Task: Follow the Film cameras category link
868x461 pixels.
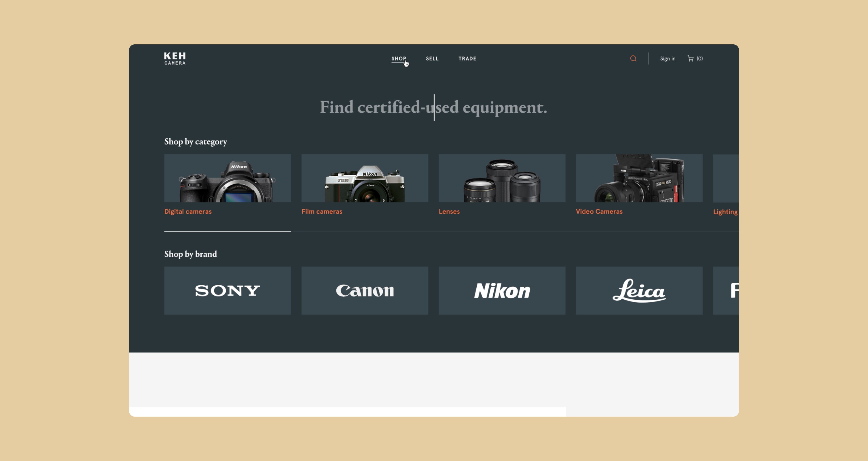Action: coord(321,211)
